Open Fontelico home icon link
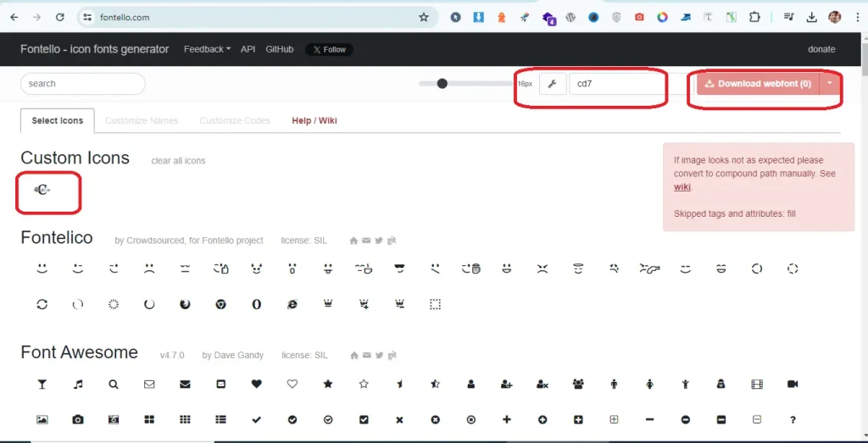Image resolution: width=868 pixels, height=443 pixels. point(353,241)
